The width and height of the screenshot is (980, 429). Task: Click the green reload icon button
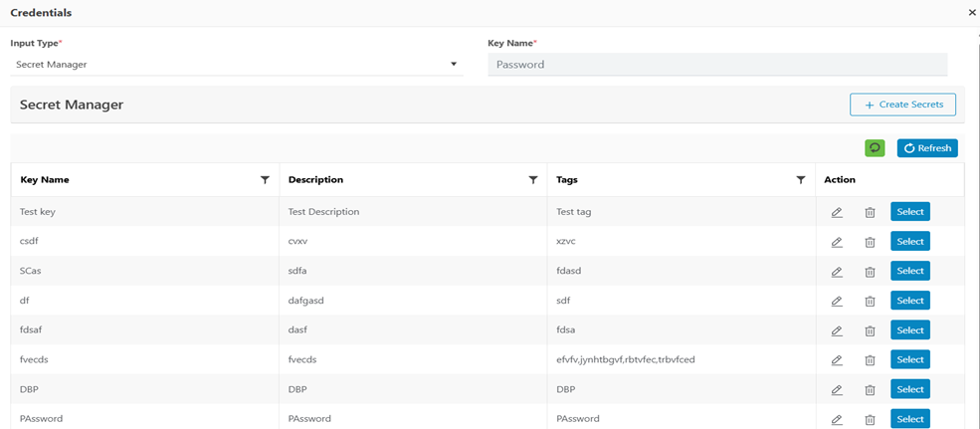pyautogui.click(x=875, y=148)
